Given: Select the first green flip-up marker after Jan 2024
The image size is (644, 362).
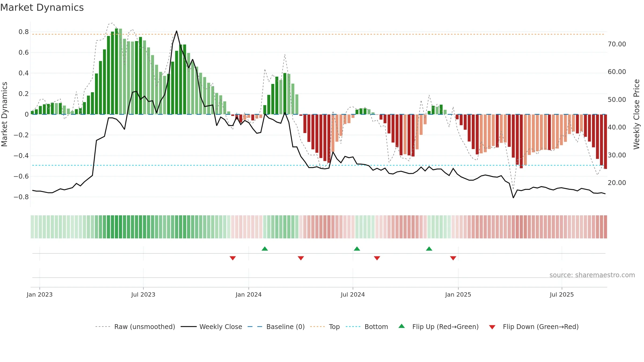Looking at the screenshot, I should (x=265, y=249).
